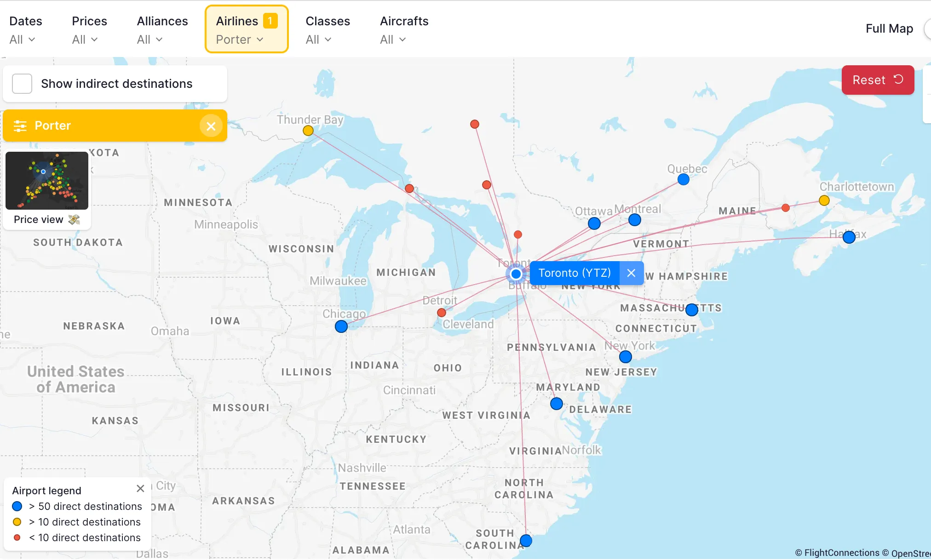Select the red marker just north of Toronto
The height and width of the screenshot is (560, 931).
coord(518,234)
